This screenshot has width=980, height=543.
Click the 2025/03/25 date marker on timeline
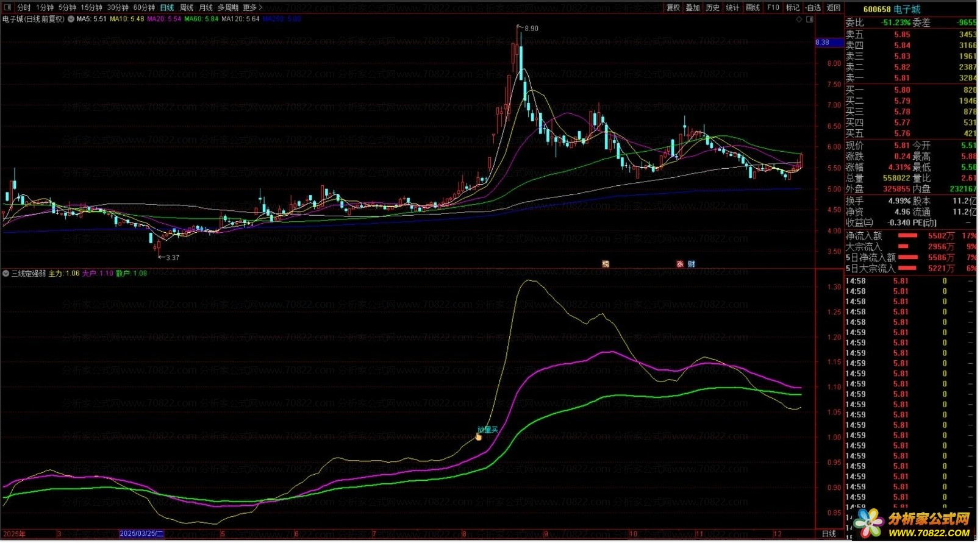coord(141,534)
